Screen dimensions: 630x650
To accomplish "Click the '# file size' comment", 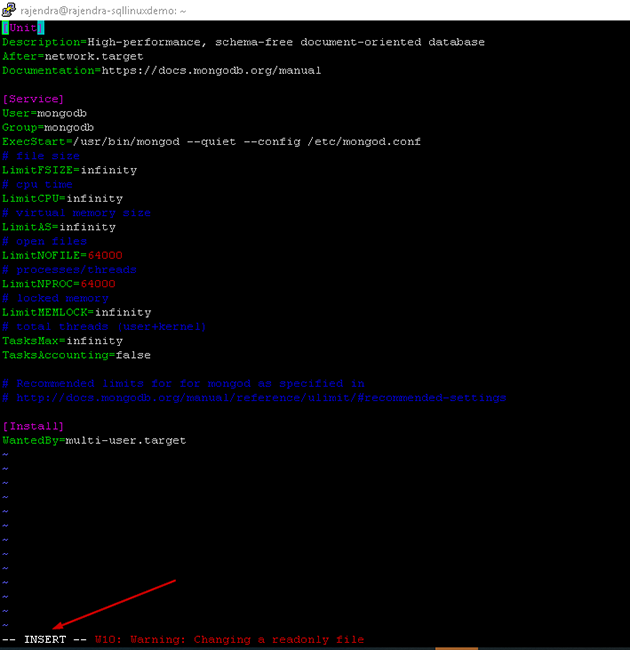I will (x=41, y=156).
